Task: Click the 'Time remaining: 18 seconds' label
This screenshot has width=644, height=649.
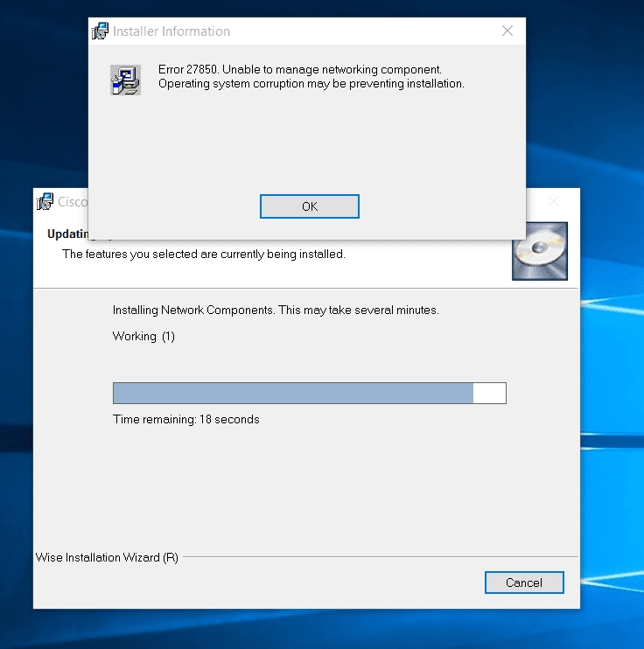Action: point(186,420)
